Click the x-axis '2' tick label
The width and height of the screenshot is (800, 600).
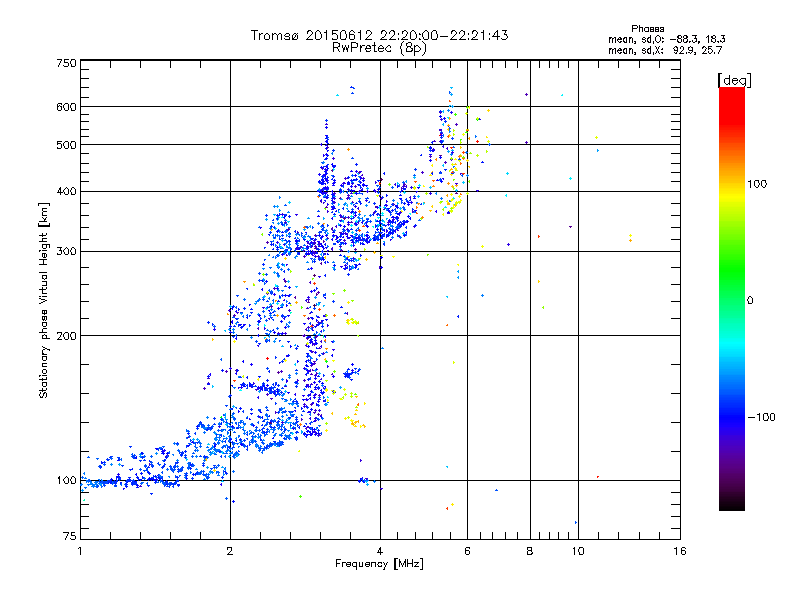(230, 551)
